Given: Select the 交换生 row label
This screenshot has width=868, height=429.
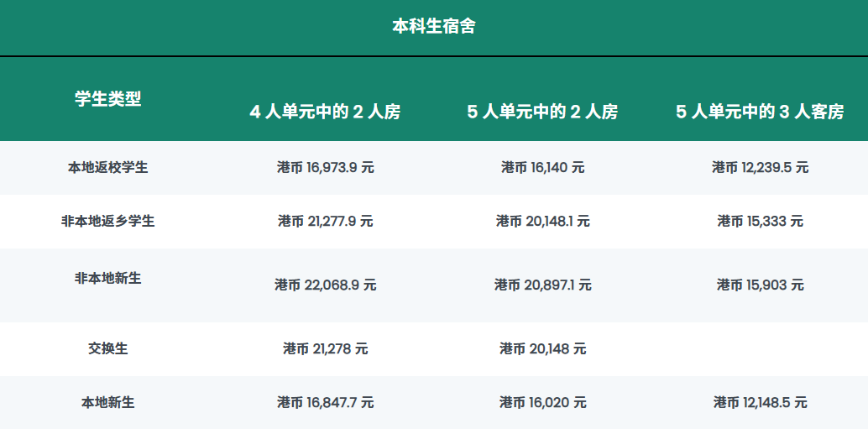Looking at the screenshot, I should [108, 348].
